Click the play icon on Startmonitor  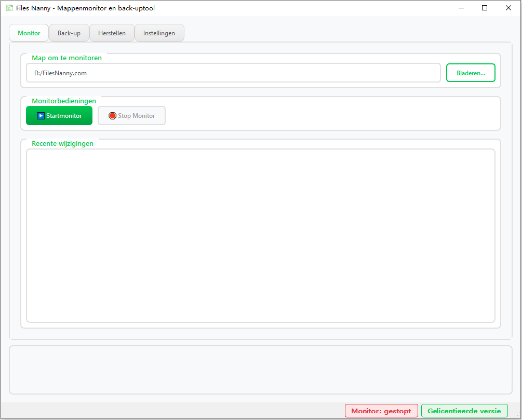(41, 116)
